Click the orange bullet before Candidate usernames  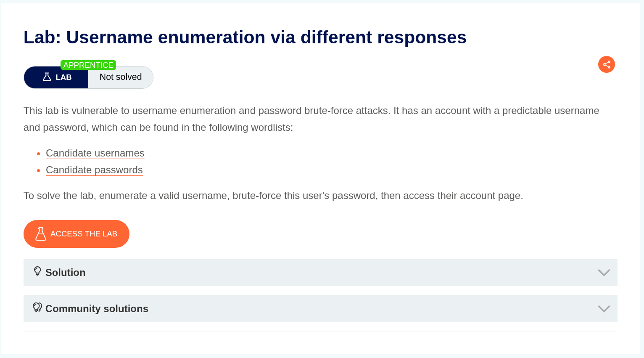[38, 154]
